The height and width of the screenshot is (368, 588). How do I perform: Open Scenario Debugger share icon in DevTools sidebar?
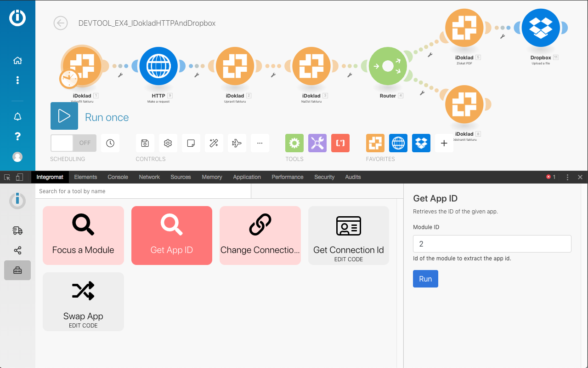coord(17,251)
